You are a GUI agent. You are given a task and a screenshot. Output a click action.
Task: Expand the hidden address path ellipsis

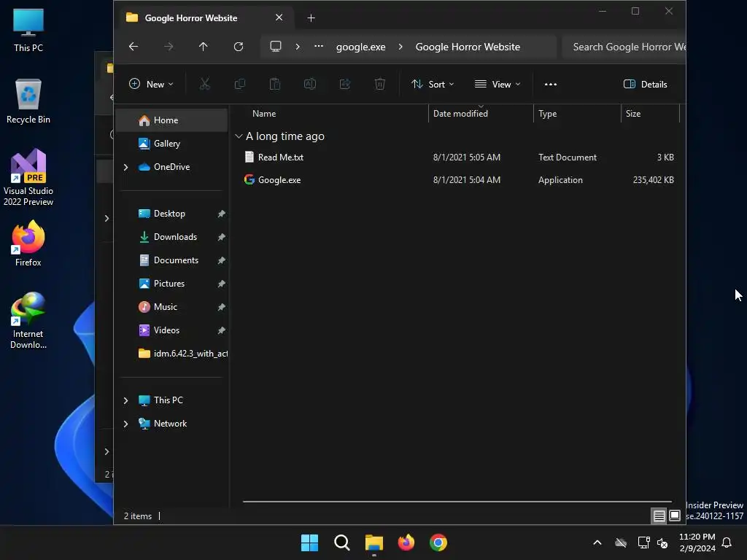click(319, 47)
